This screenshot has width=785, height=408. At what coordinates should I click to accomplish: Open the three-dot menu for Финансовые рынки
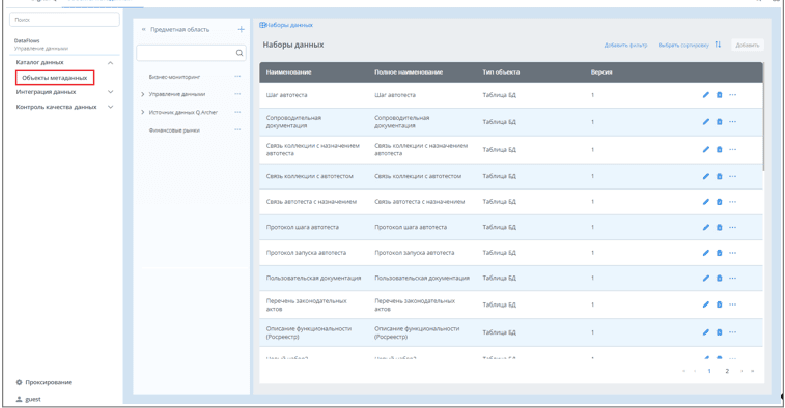(237, 130)
